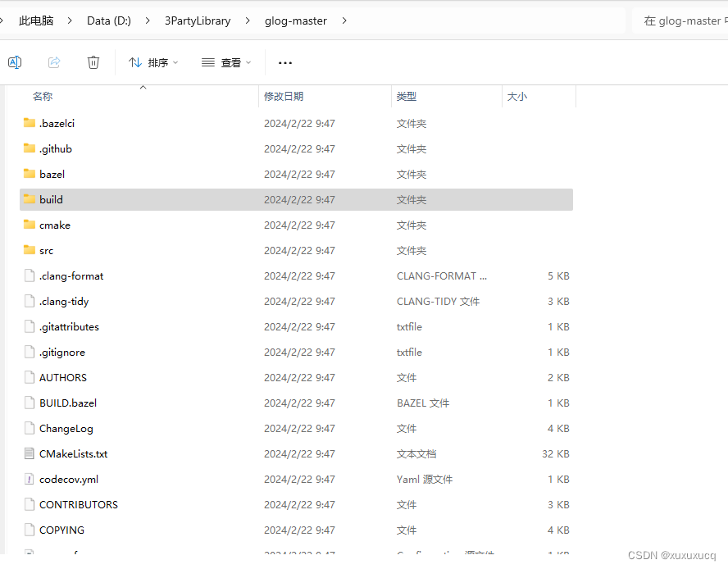The image size is (728, 569).
Task: Navigate to 3PartyLibrary via breadcrumb
Action: tap(197, 20)
